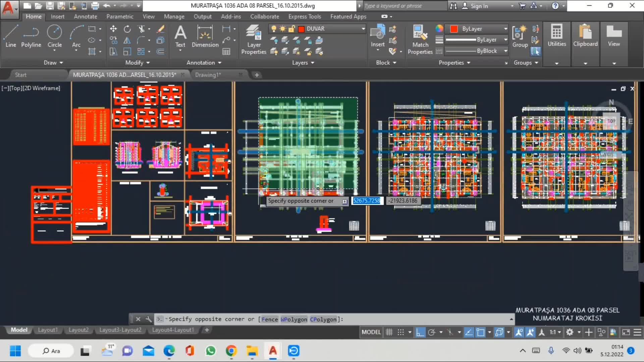Switch to the Parametric ribbon tab
644x362 pixels.
pyautogui.click(x=120, y=16)
